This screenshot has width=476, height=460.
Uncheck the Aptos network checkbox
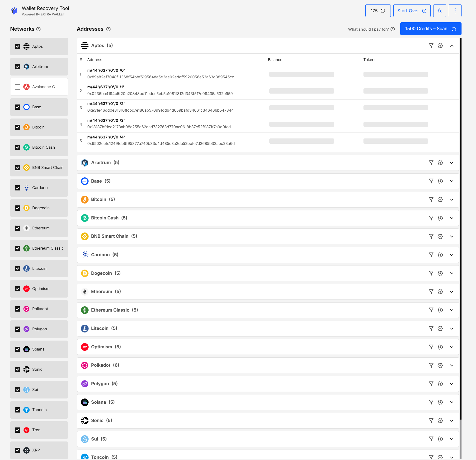pos(18,46)
